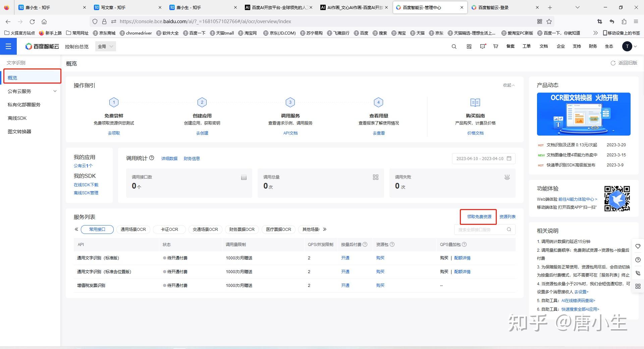
Task: Click help icon next to 资源包 column
Action: point(392,244)
